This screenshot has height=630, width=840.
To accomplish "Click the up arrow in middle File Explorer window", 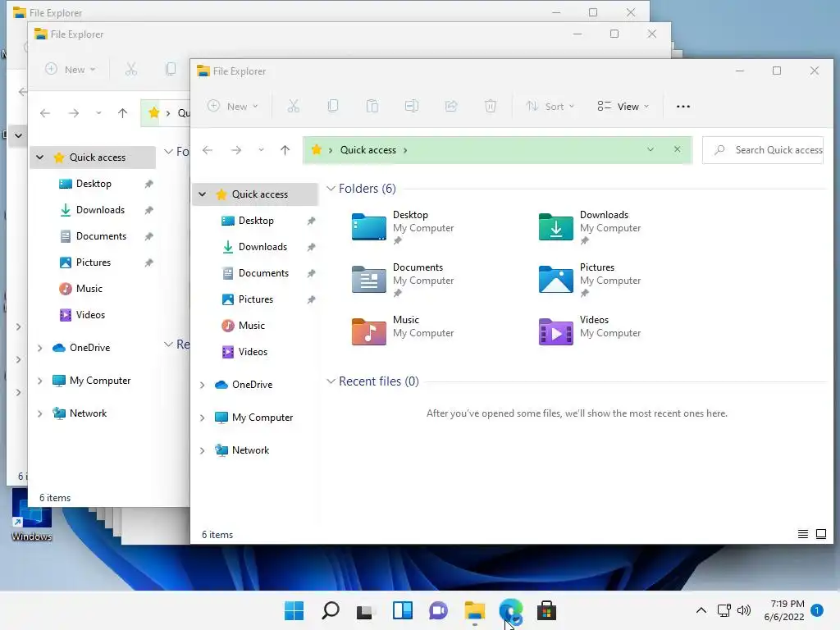I will coord(123,113).
